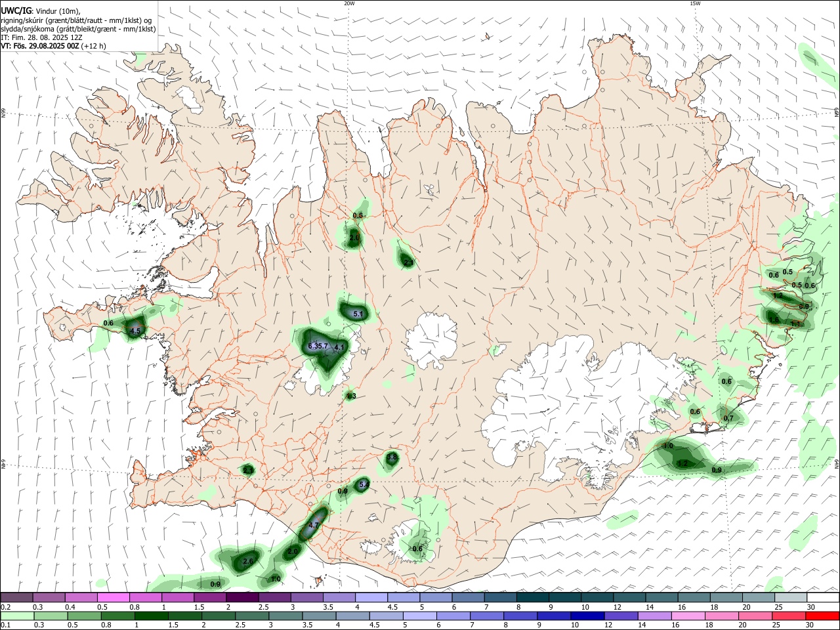The image size is (840, 630).
Task: Select bottom legend swatch between 5 and 6
Action: [x=419, y=616]
